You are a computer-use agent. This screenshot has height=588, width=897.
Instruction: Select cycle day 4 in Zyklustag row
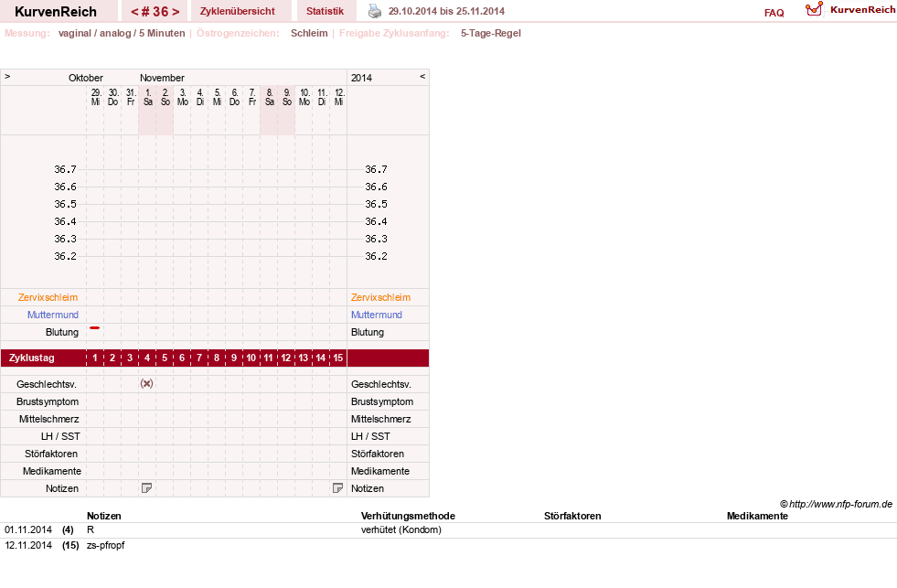[x=147, y=358]
